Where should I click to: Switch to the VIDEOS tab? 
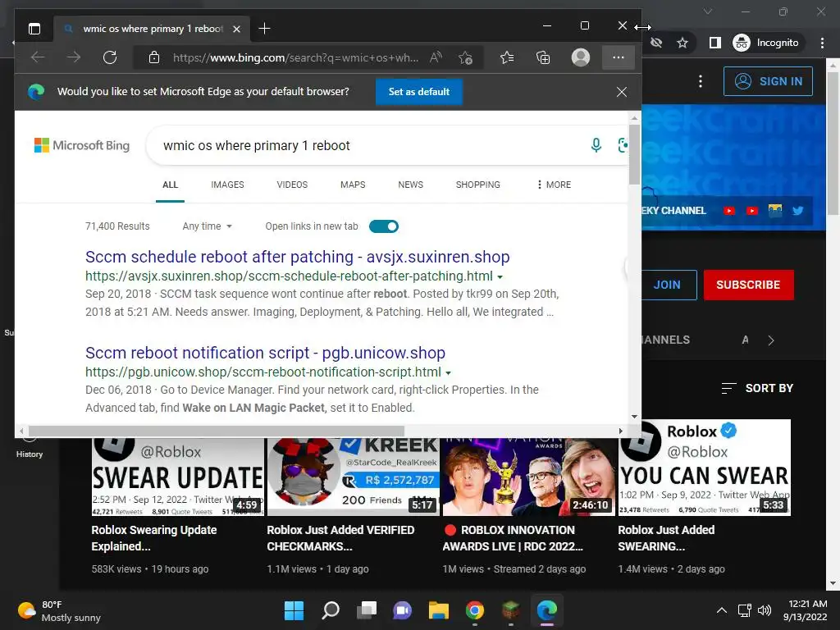(x=292, y=185)
